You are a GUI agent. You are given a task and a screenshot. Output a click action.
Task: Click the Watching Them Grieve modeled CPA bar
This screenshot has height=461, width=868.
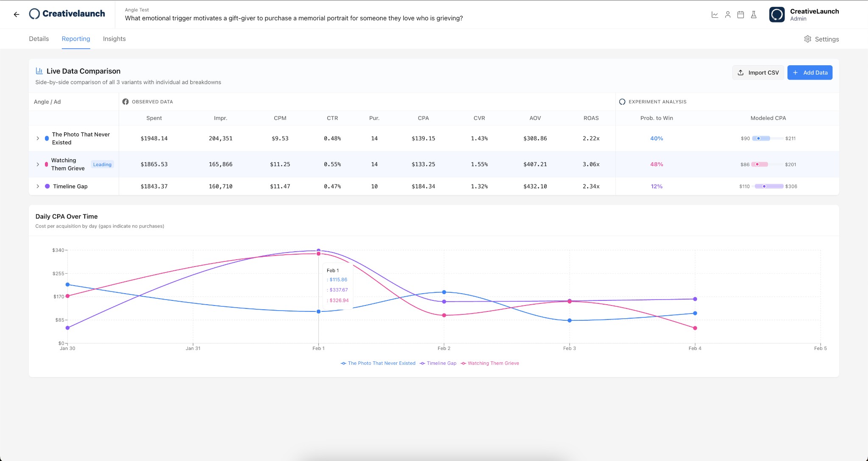pos(759,164)
